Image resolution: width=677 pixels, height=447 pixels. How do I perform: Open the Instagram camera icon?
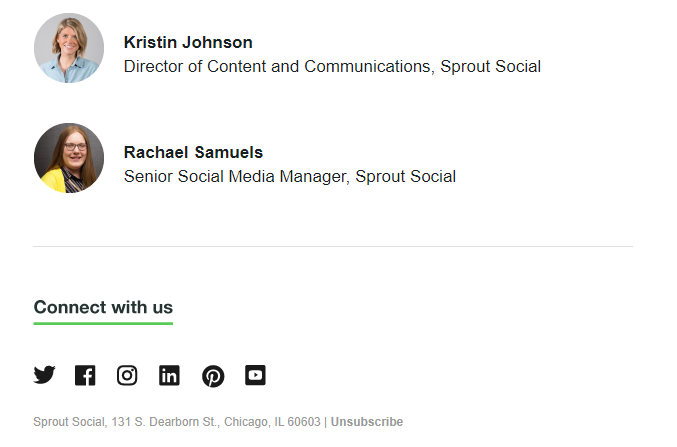127,375
